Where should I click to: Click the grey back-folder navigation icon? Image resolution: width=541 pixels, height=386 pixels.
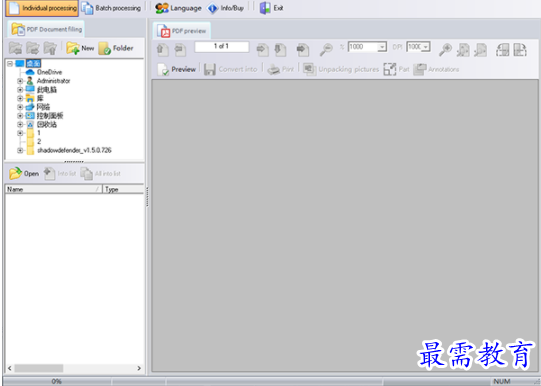coord(16,48)
